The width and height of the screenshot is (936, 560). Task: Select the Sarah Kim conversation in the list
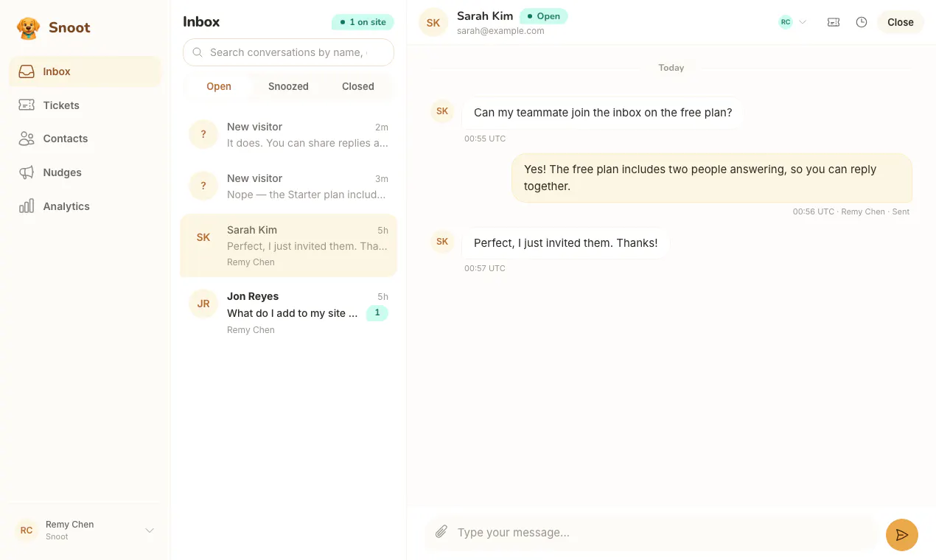click(288, 246)
